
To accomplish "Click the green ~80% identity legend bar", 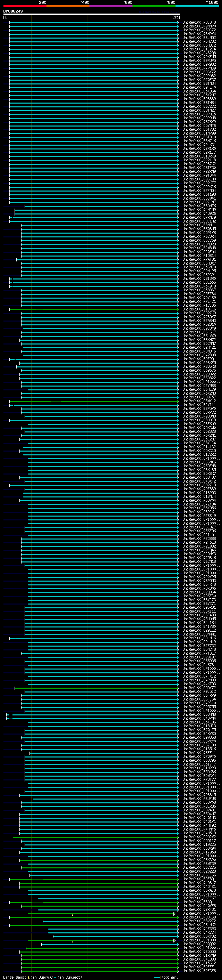I will [x=154, y=6].
